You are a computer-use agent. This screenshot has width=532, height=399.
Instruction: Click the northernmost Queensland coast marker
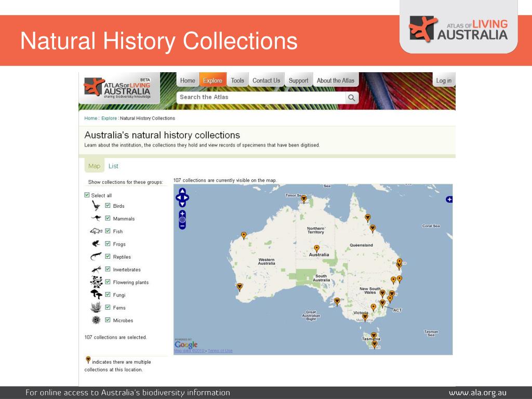367,218
